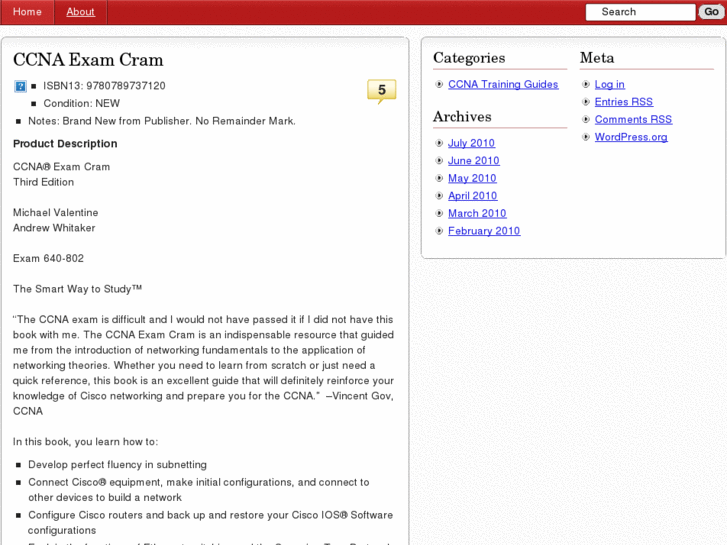Focus the Search input field
The image size is (727, 545).
tap(640, 12)
